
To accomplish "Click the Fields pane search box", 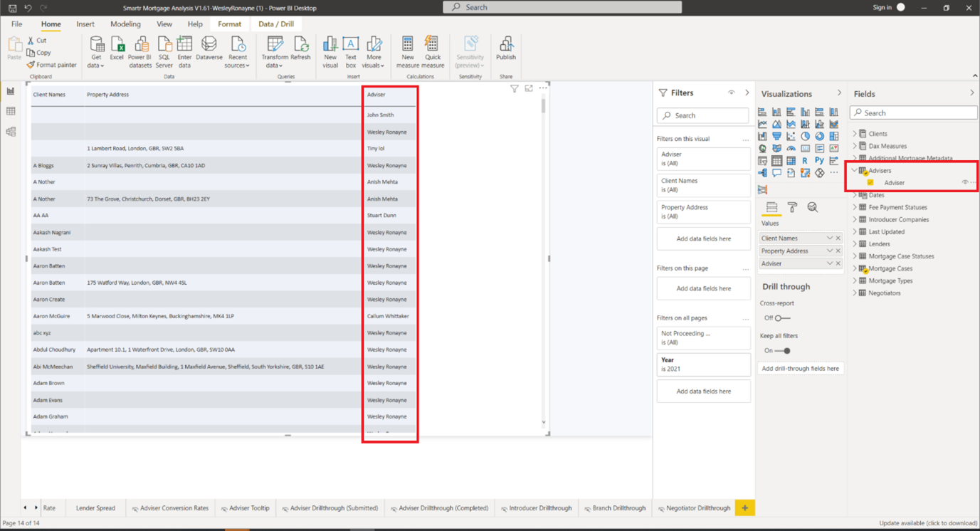I will [913, 113].
